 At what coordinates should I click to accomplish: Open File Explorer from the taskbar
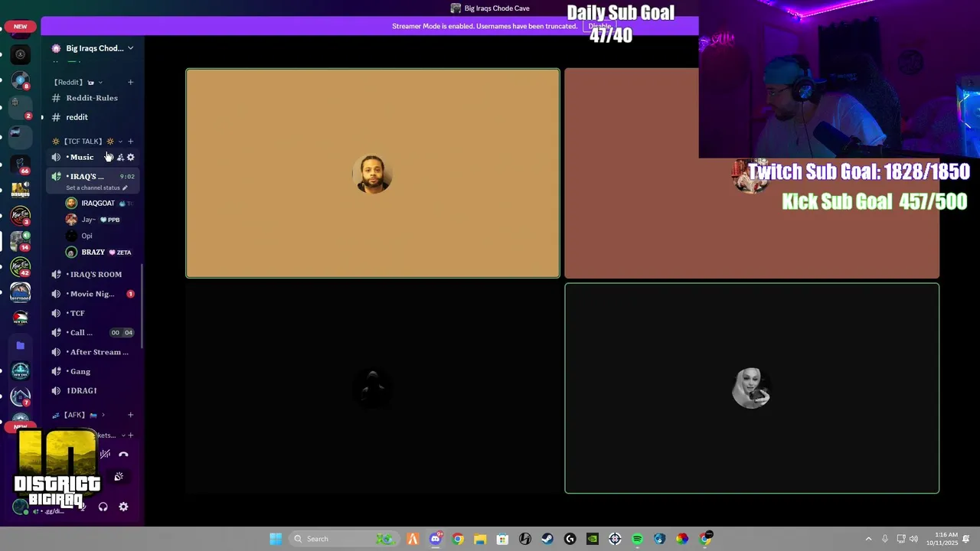(x=480, y=539)
